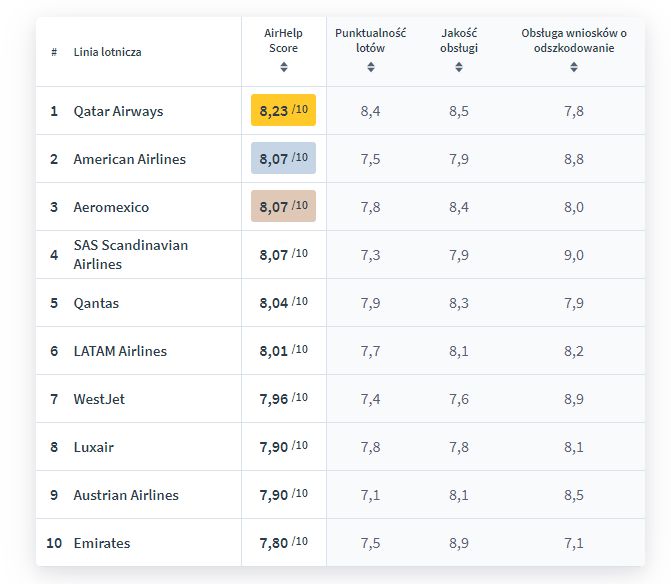Select the Linia lotnicza column header

(x=107, y=52)
